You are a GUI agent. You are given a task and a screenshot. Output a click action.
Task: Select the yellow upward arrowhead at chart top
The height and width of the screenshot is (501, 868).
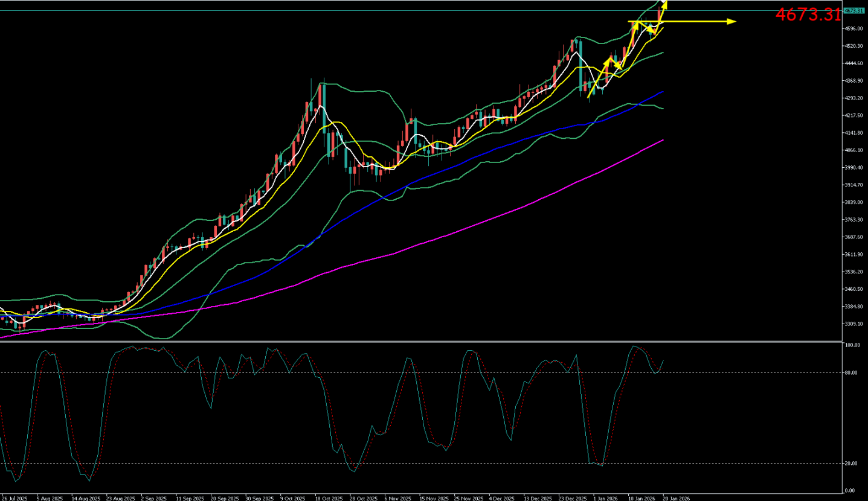pyautogui.click(x=664, y=5)
